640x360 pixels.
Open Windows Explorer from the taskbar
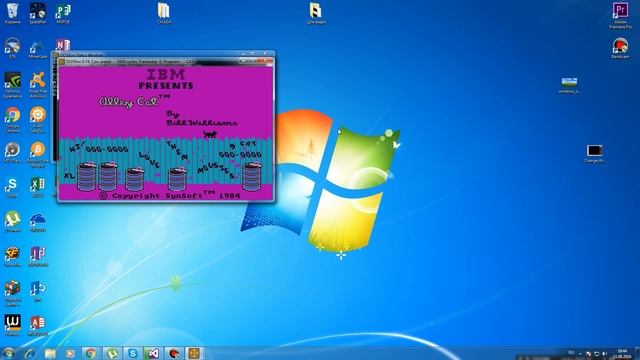[x=50, y=353]
